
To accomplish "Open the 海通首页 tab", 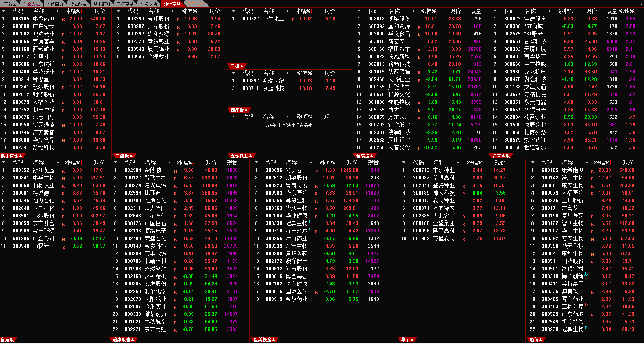I will coord(55,4).
